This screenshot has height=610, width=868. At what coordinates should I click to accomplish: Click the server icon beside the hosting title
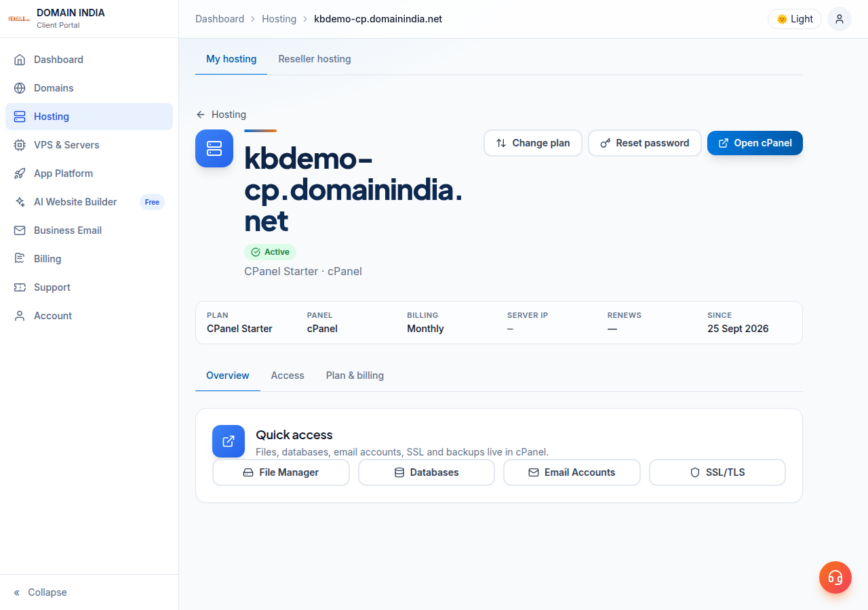(x=214, y=148)
